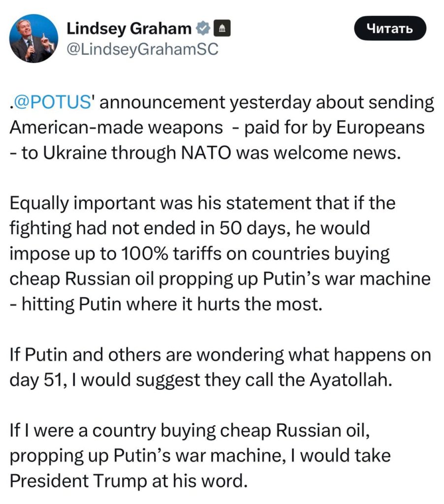This screenshot has width=444, height=504.
Task: Click the line starting "American-made weapons"
Action: coord(217,127)
